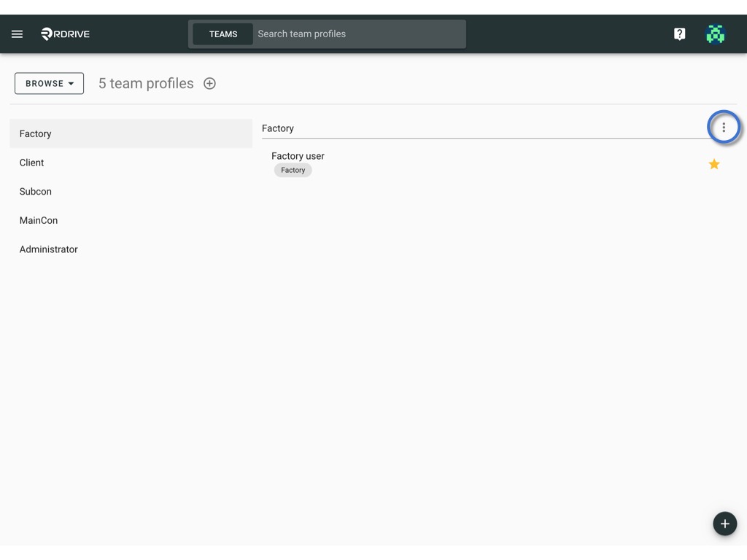Open the hamburger navigation menu
Viewport: 747px width, 560px height.
click(x=18, y=34)
